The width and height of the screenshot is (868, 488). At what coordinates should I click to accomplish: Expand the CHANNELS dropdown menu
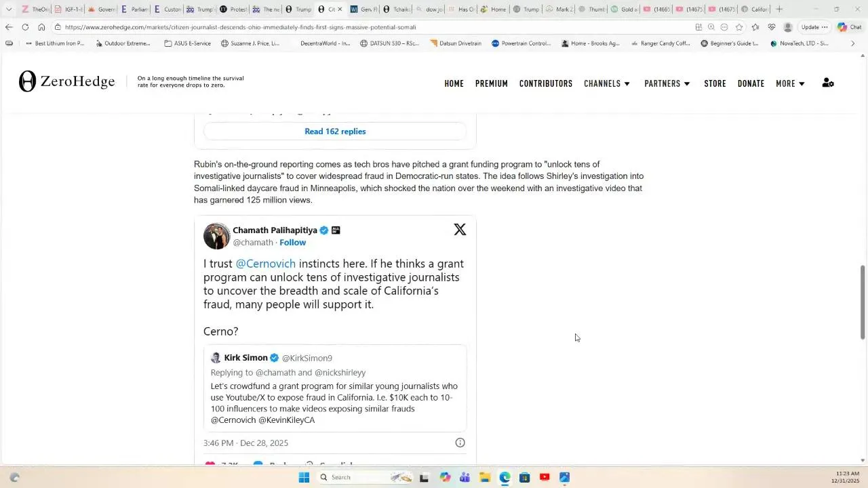(x=607, y=83)
